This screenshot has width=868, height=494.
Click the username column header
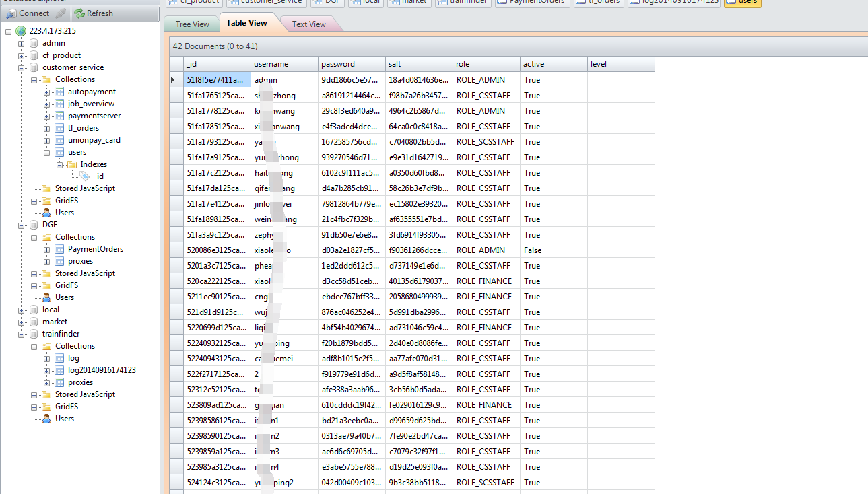point(285,64)
